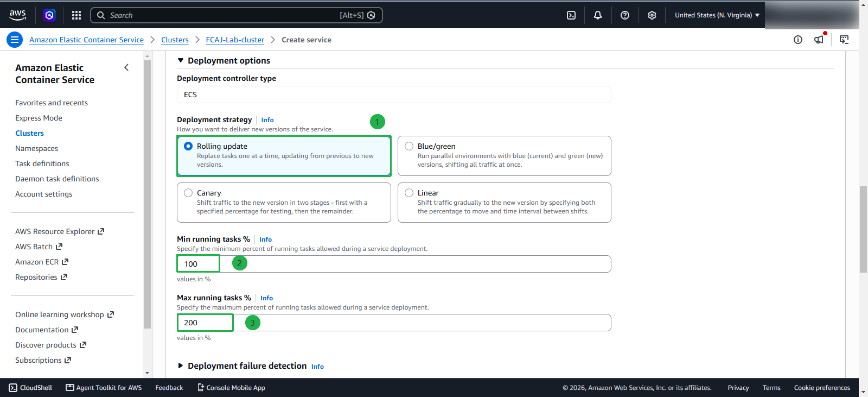868x397 pixels.
Task: Open the announcements megaphone icon
Action: tap(819, 39)
